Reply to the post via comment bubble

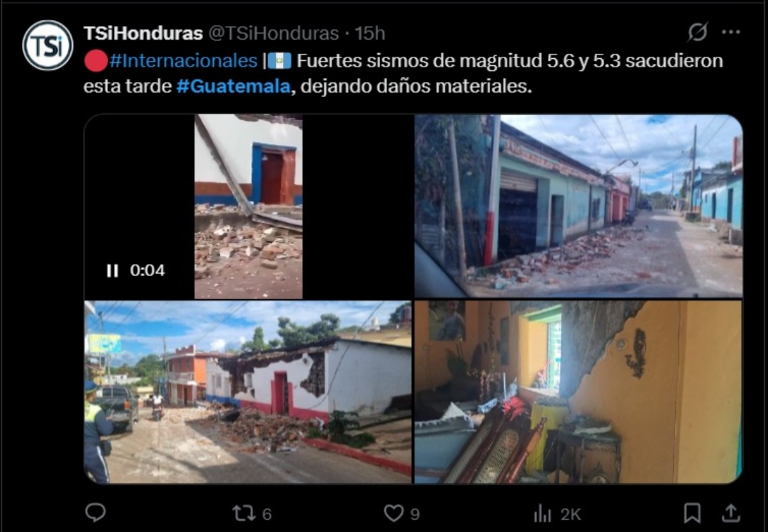click(95, 512)
